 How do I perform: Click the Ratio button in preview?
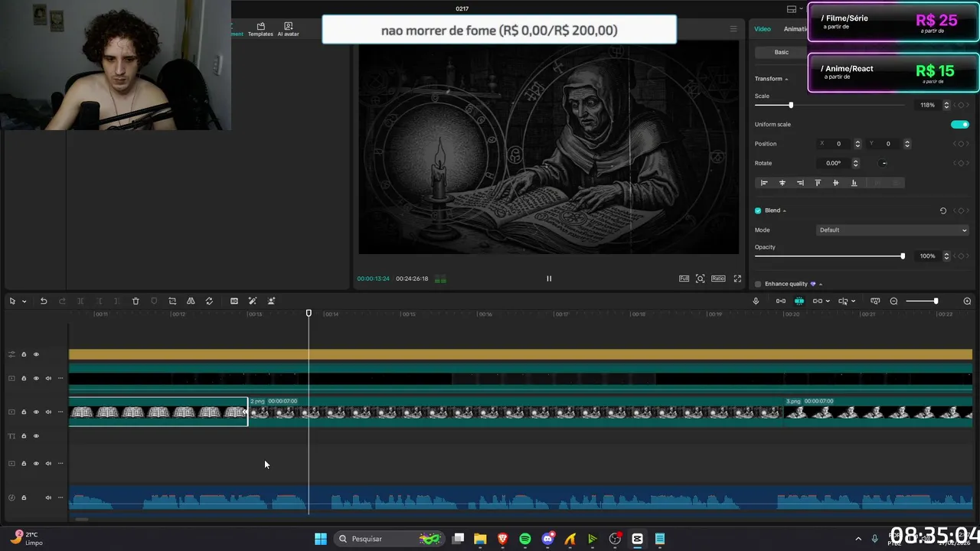tap(718, 279)
